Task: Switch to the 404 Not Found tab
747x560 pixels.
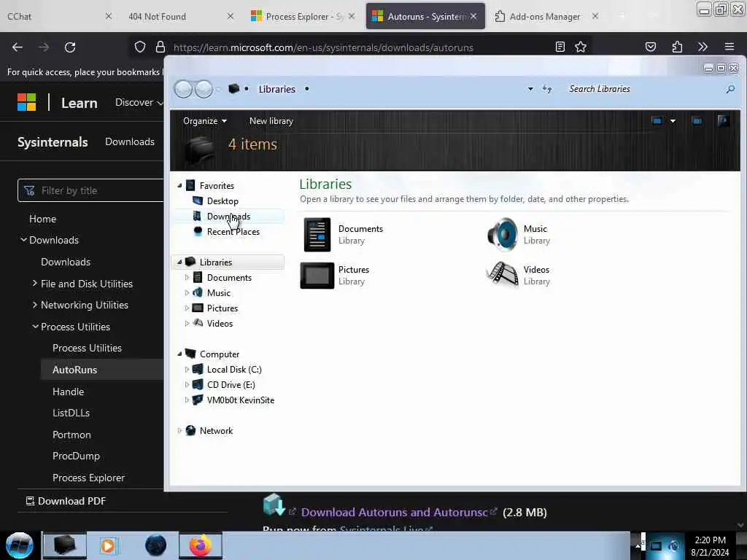Action: [181, 16]
